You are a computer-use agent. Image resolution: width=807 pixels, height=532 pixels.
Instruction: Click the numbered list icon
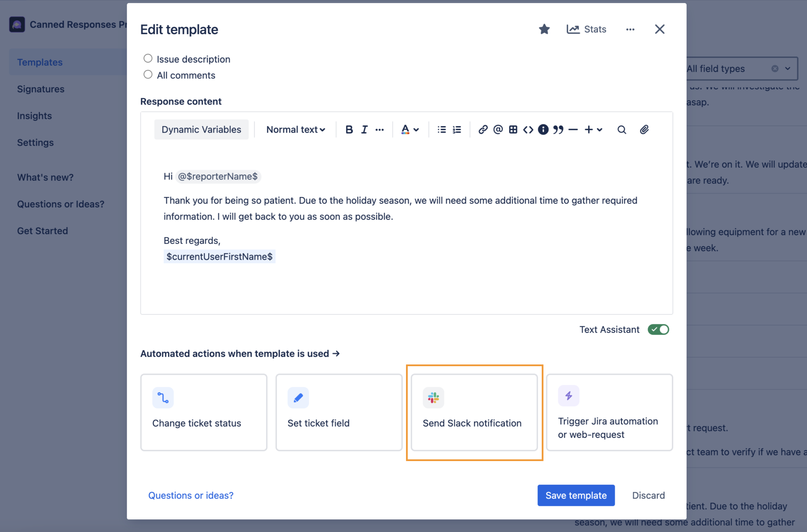(x=457, y=129)
